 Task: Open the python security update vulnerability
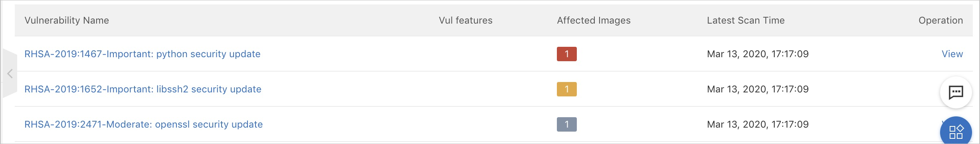pos(143,54)
